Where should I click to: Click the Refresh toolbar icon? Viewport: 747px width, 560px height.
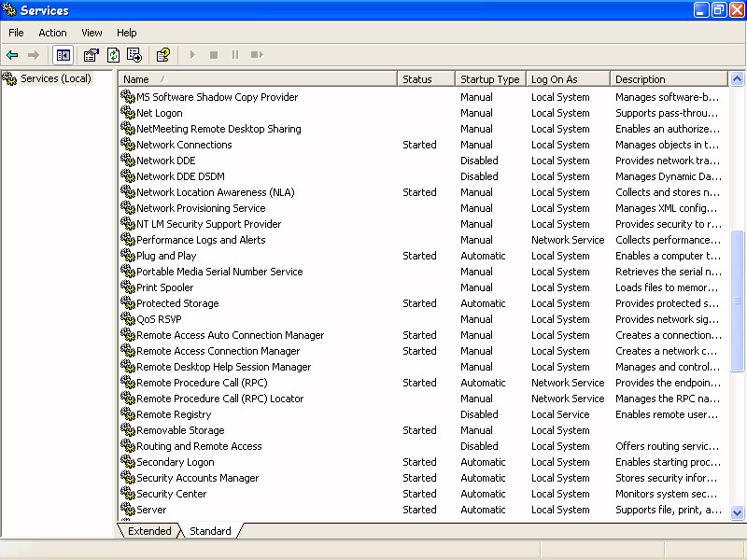113,55
